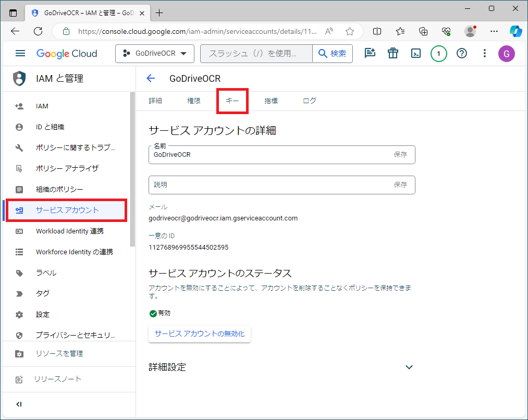Click the 説明 description input field

pos(281,185)
